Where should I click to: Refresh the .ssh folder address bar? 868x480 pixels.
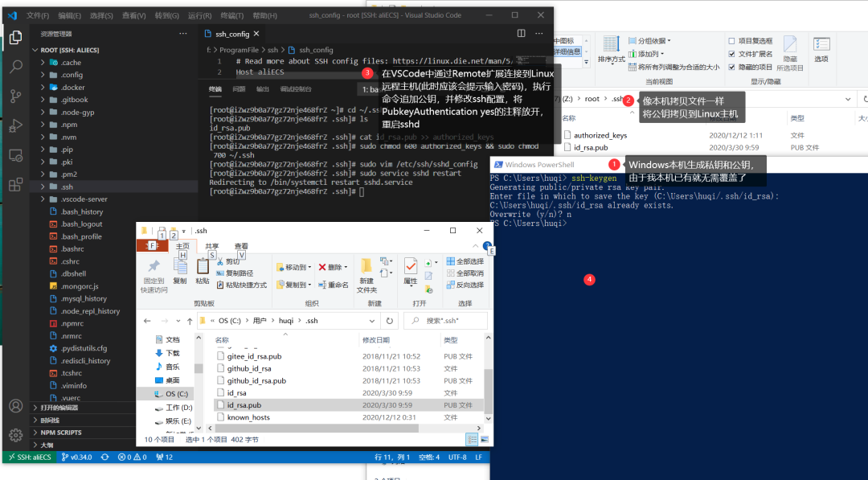390,321
